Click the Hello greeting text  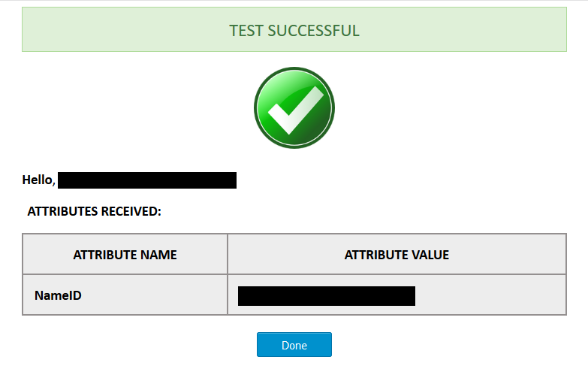coord(38,180)
